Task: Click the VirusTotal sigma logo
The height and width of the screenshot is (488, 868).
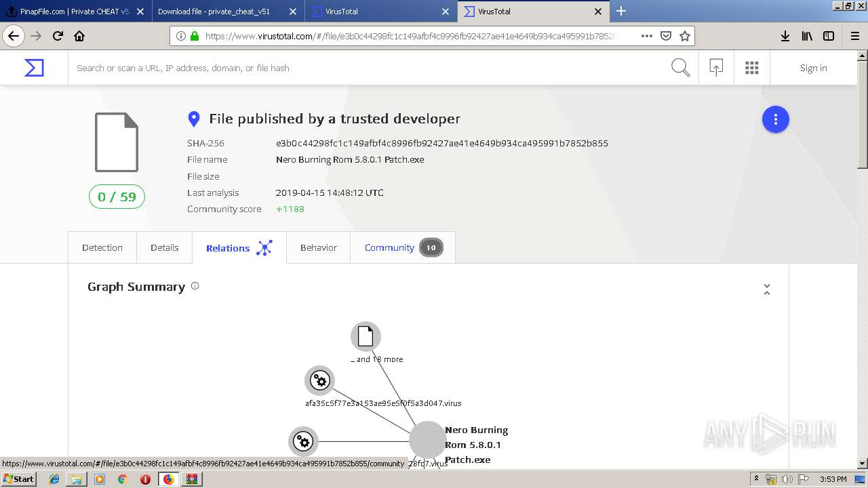Action: pos(34,68)
